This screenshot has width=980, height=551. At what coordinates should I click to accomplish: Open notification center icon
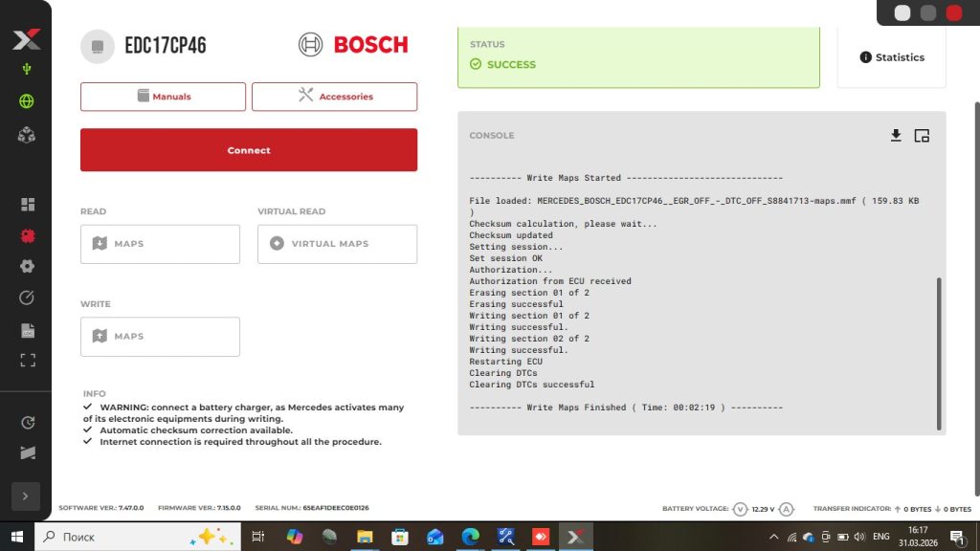957,537
